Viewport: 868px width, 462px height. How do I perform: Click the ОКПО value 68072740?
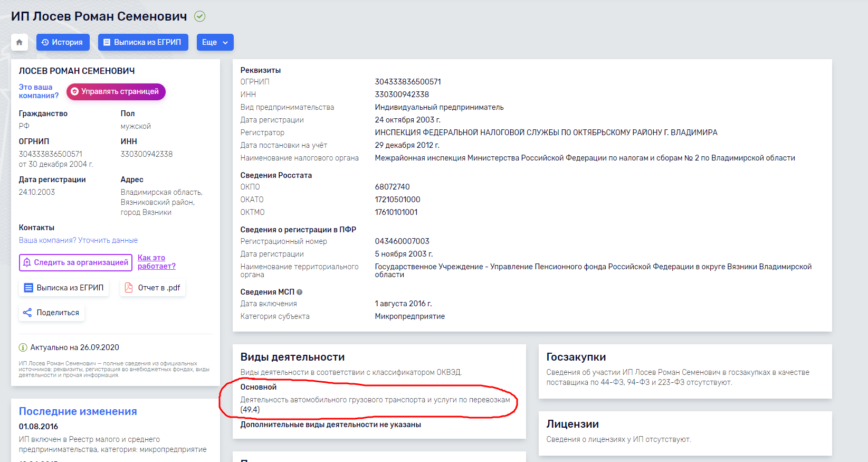pos(393,187)
